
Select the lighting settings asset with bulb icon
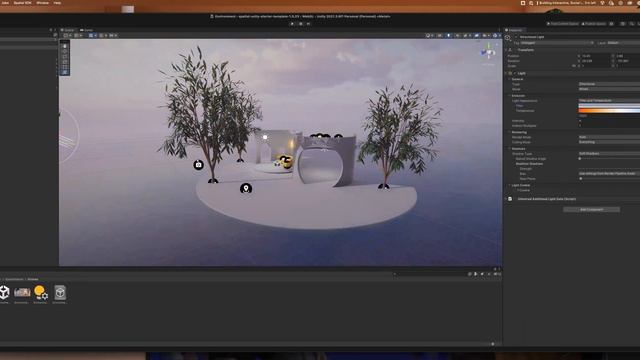coord(40,292)
